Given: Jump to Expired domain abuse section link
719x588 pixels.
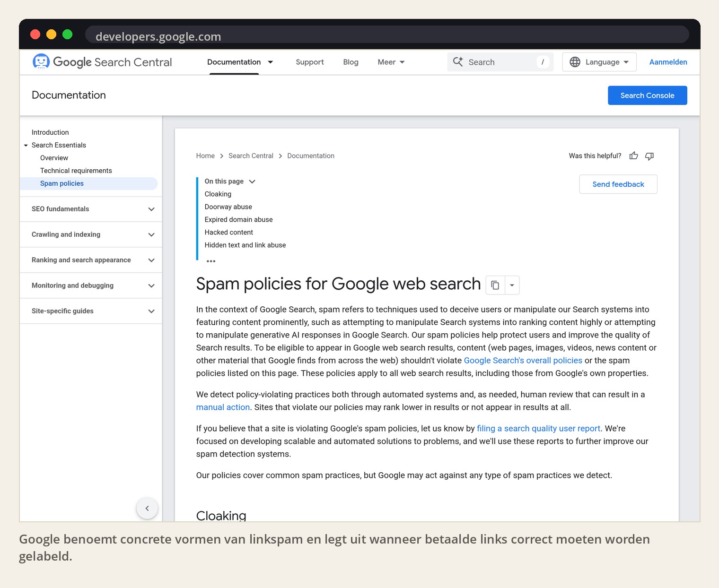Looking at the screenshot, I should click(x=238, y=220).
